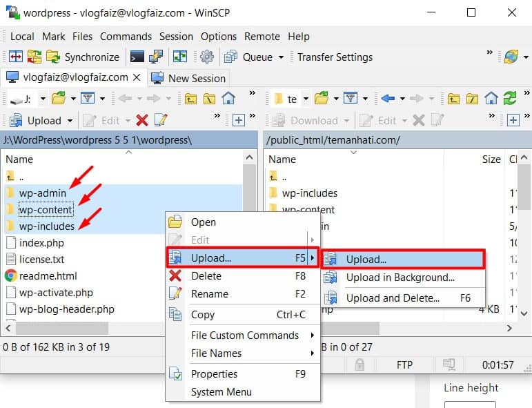This screenshot has height=408, width=532.
Task: Open the Help menu
Action: [x=299, y=37]
